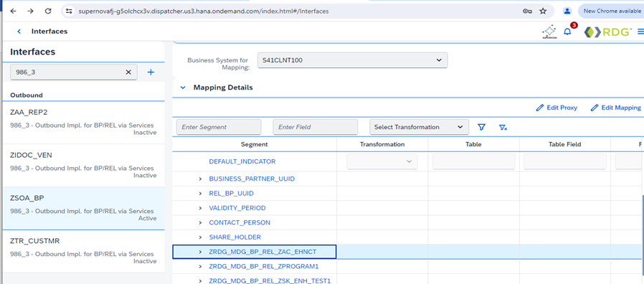Clear filters with funnel-x icon
This screenshot has height=284, width=644.
[503, 128]
